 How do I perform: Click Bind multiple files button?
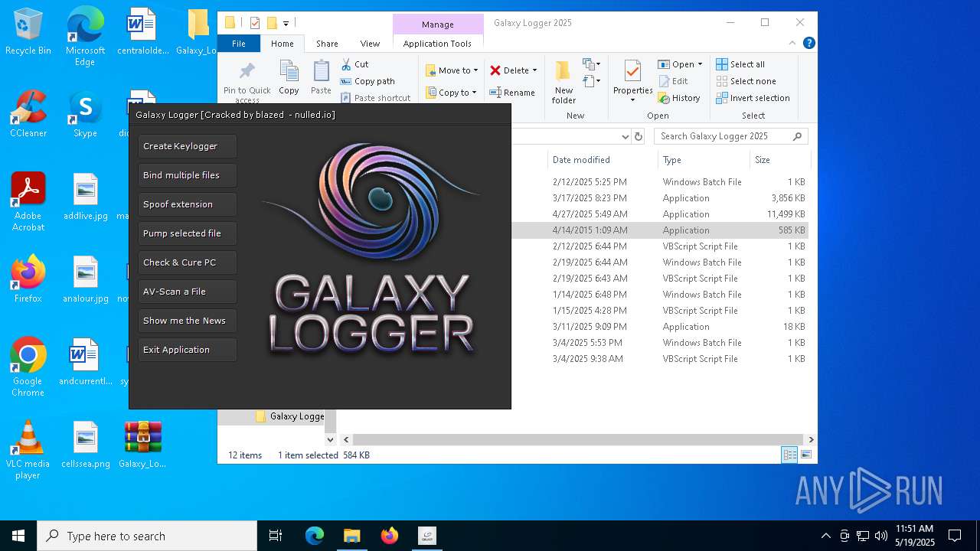187,175
